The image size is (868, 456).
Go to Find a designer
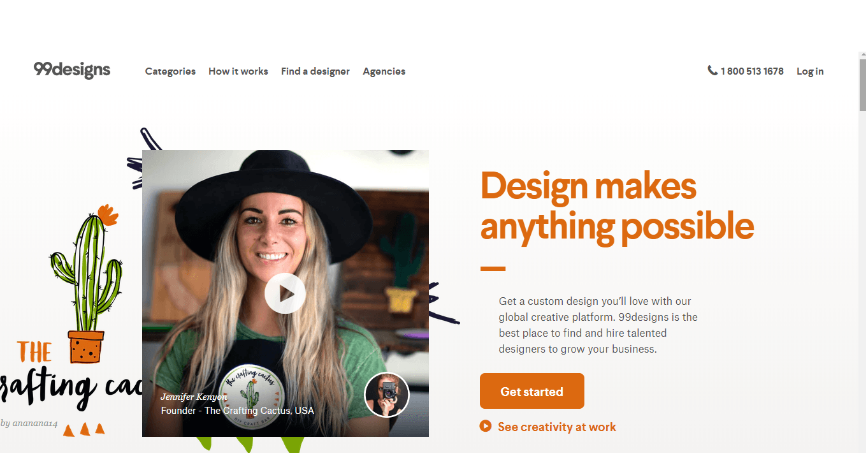click(315, 71)
